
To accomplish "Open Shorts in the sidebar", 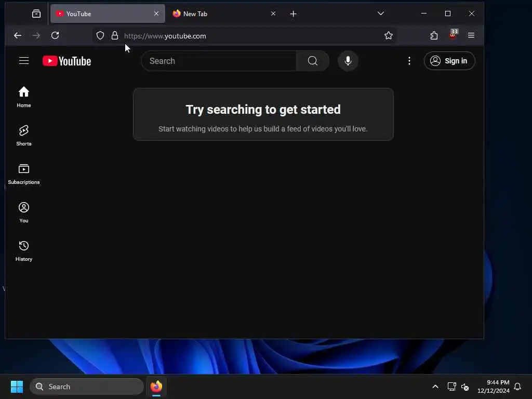I will click(x=24, y=136).
